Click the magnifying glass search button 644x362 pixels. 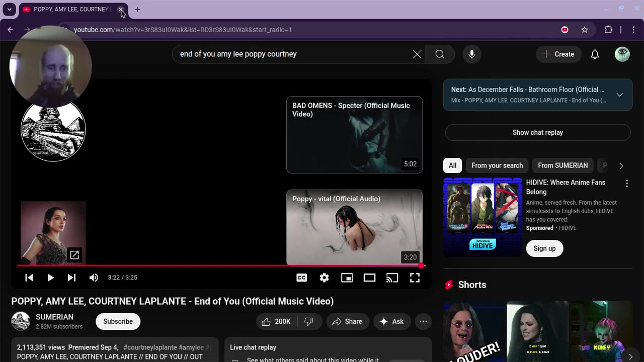440,54
